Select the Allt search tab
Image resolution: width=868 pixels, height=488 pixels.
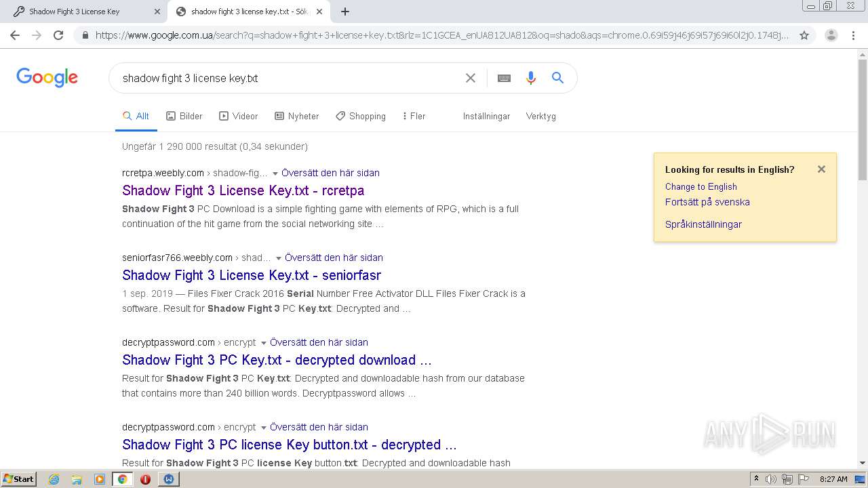point(136,116)
